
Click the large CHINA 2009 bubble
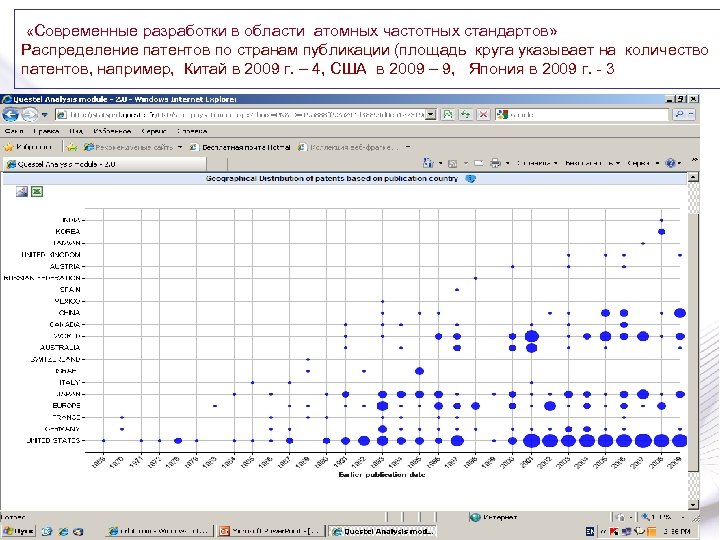[680, 313]
